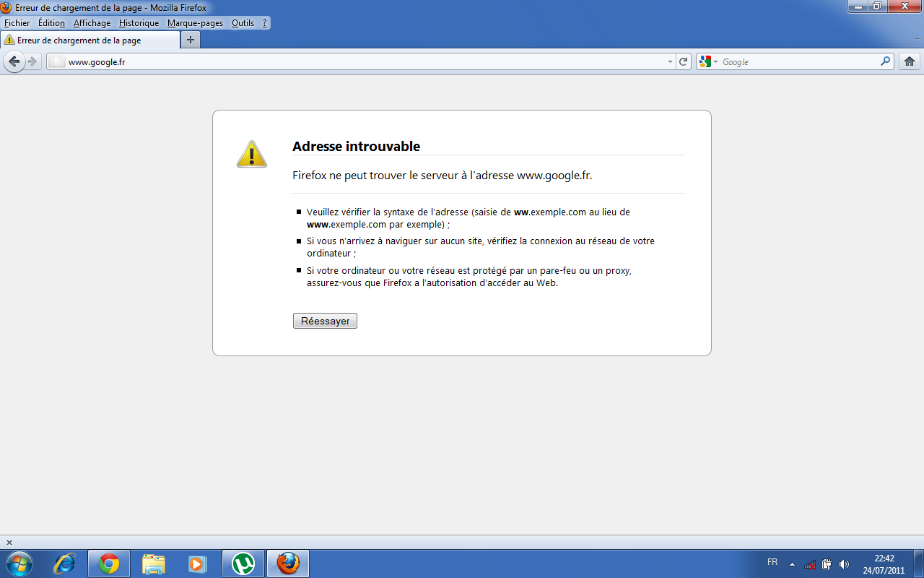Open a new tab with plus button
This screenshot has height=578, width=924.
191,40
